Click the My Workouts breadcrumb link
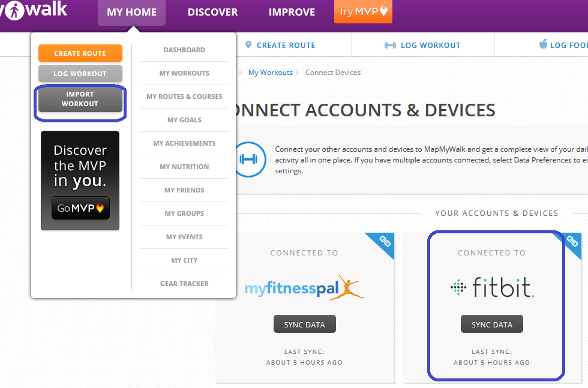The height and width of the screenshot is (388, 588). coord(270,73)
